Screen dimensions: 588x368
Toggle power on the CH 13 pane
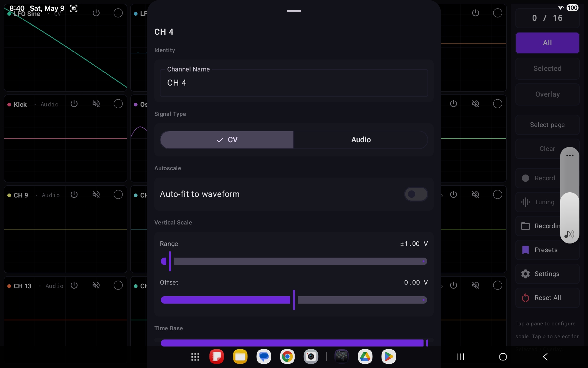point(74,285)
